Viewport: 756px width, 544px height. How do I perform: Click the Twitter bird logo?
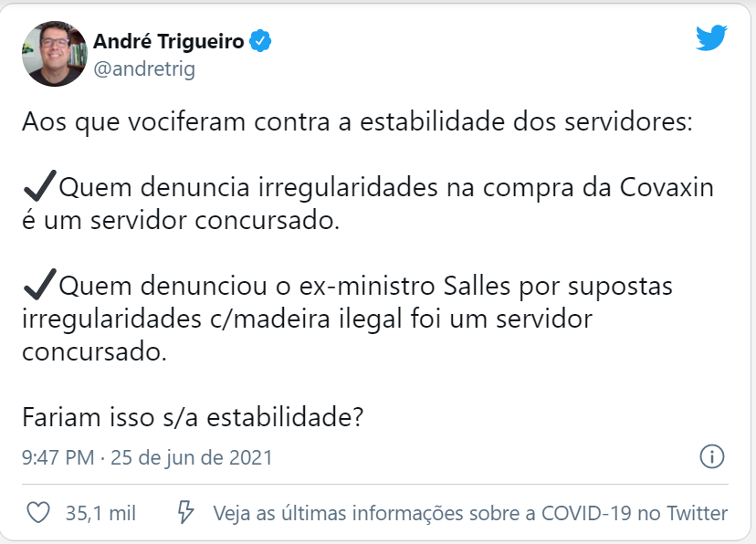pyautogui.click(x=711, y=37)
